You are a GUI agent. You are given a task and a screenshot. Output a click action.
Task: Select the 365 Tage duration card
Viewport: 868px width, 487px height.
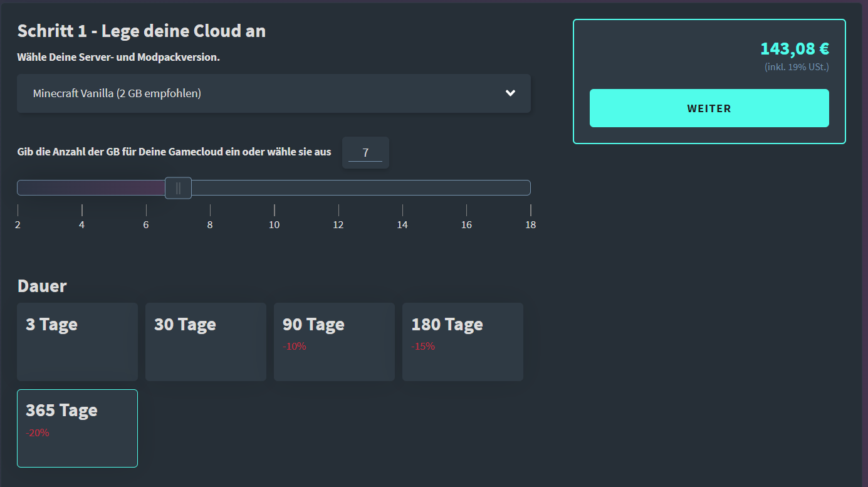pyautogui.click(x=77, y=428)
